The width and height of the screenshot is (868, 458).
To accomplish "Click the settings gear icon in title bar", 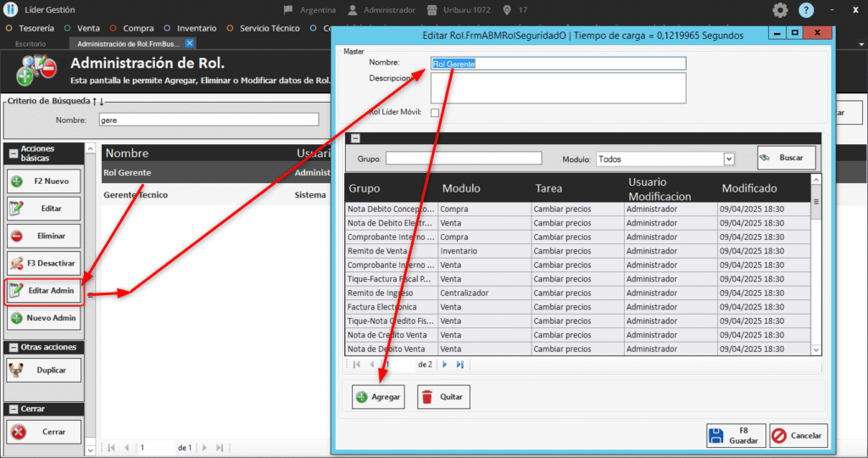I will pos(780,10).
